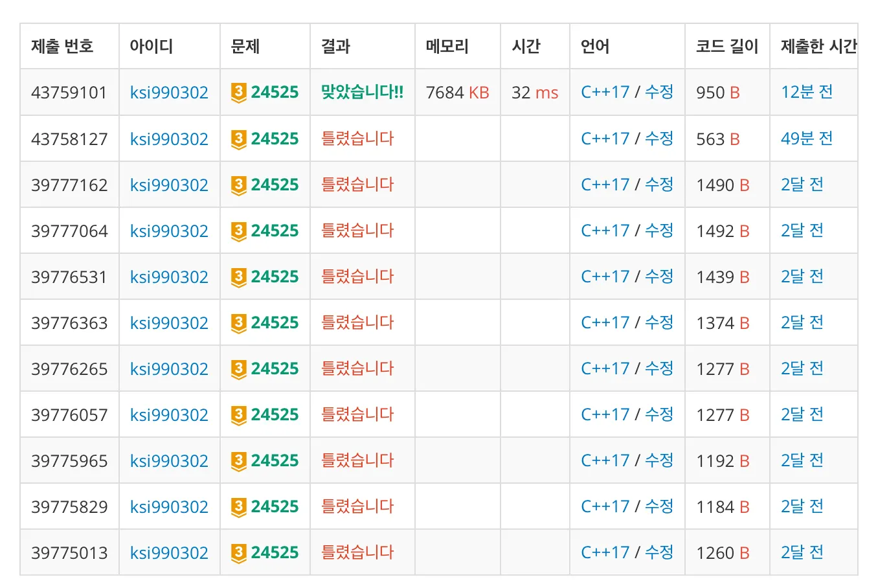
Task: Click submission number 43759101
Action: coord(69,93)
